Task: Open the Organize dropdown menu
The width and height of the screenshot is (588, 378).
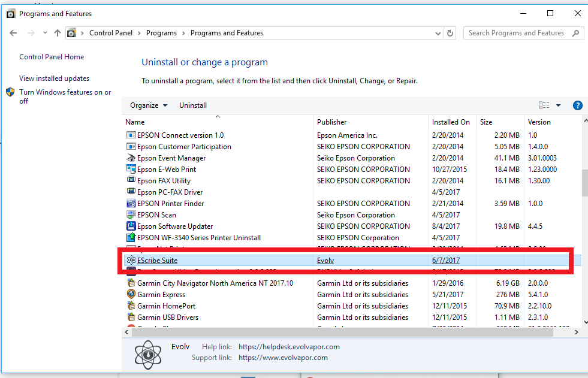Action: pos(148,105)
